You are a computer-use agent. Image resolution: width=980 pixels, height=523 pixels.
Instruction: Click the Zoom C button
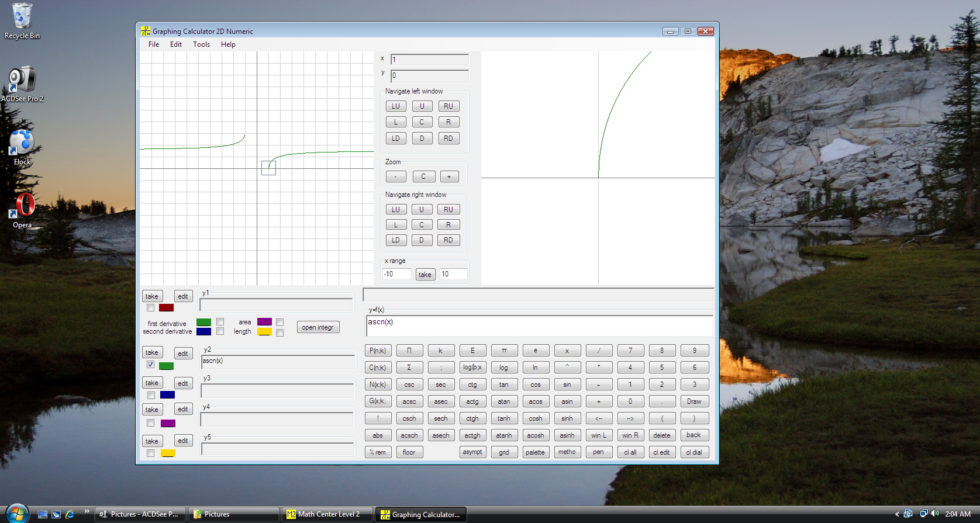click(423, 176)
